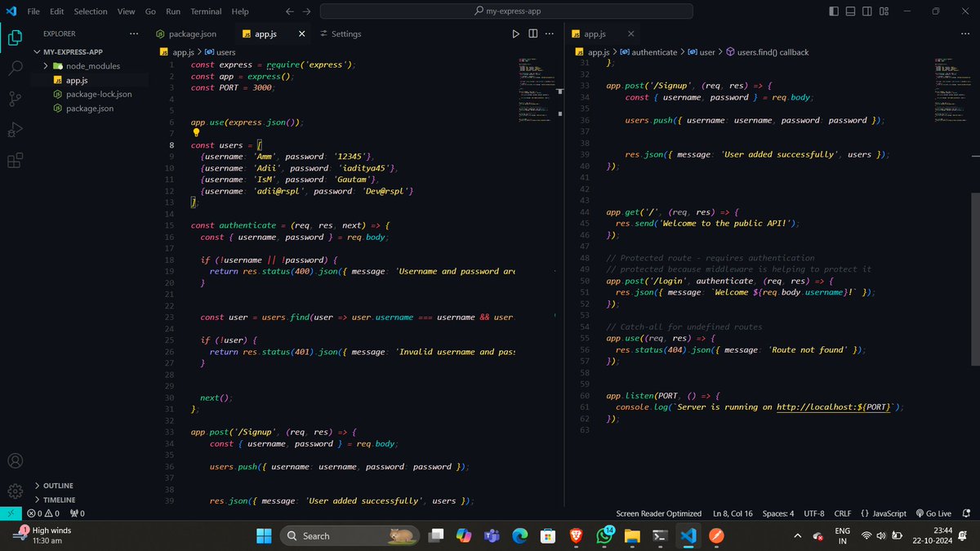
Task: Open the Selection menu
Action: coord(91,11)
